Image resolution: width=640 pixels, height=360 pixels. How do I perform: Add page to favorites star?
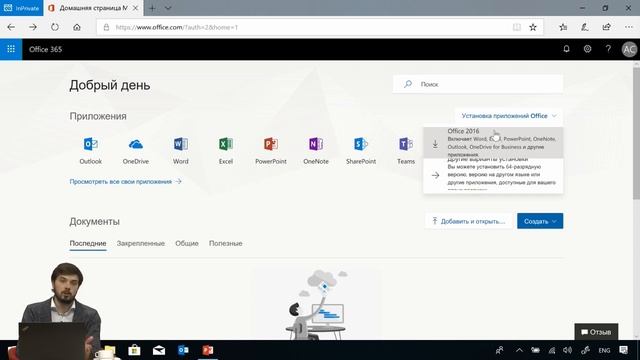[533, 27]
